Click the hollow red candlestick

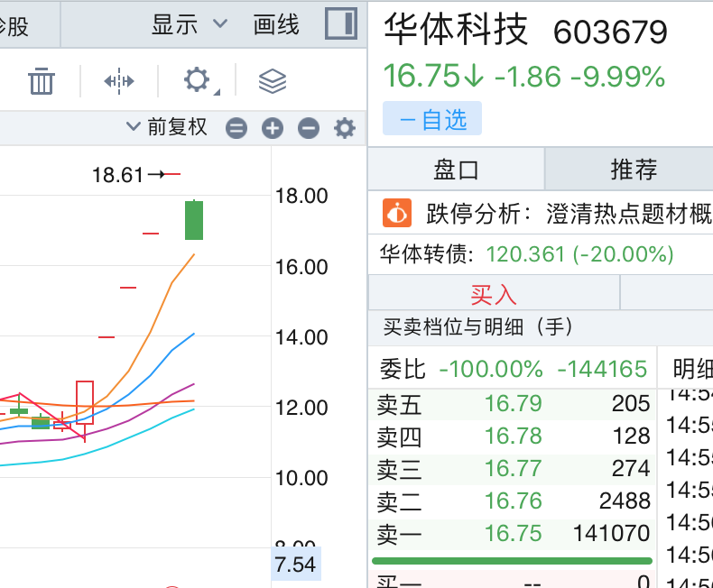(x=85, y=402)
